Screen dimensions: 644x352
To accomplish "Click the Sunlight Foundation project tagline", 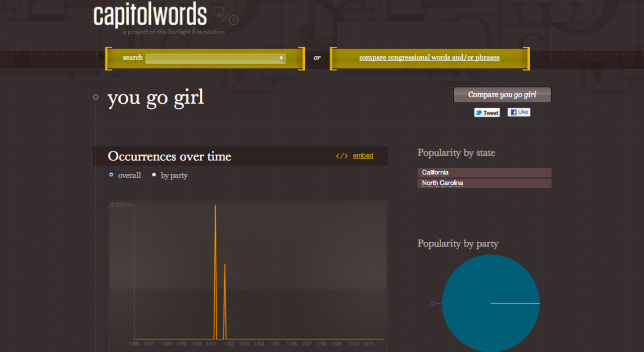I will point(174,32).
